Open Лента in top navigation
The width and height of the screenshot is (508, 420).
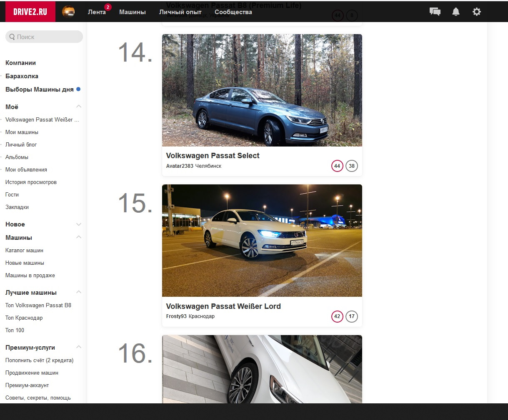point(97,12)
